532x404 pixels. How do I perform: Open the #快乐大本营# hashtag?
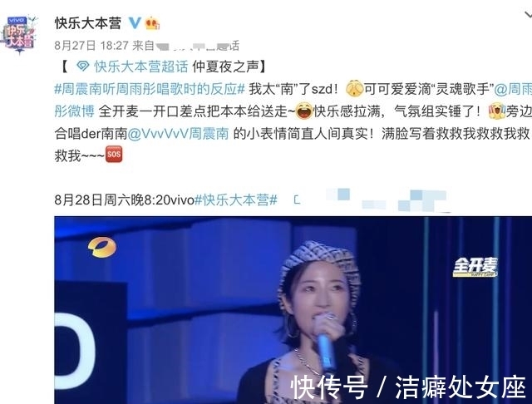point(236,200)
